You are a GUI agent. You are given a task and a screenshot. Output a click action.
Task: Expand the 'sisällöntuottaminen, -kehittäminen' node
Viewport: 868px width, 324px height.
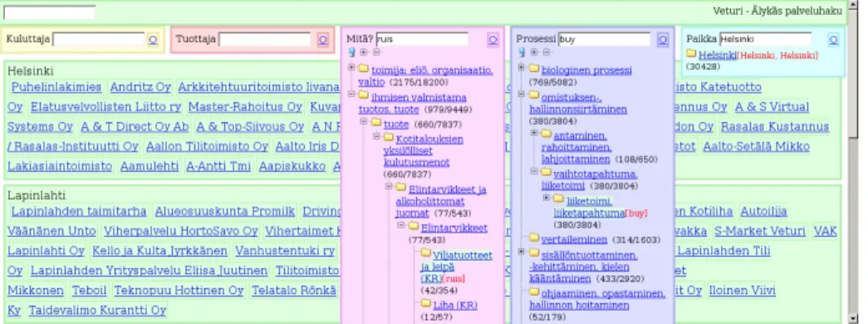click(522, 252)
